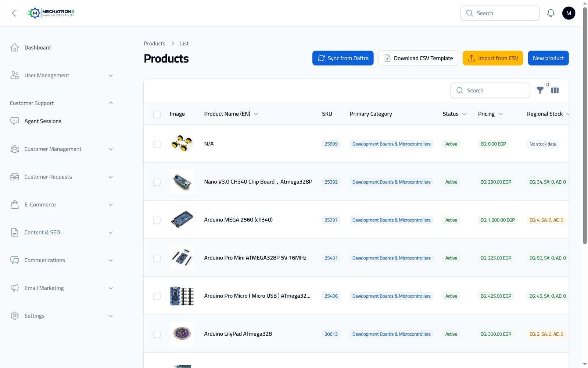
Task: Open notifications bell
Action: pos(551,13)
